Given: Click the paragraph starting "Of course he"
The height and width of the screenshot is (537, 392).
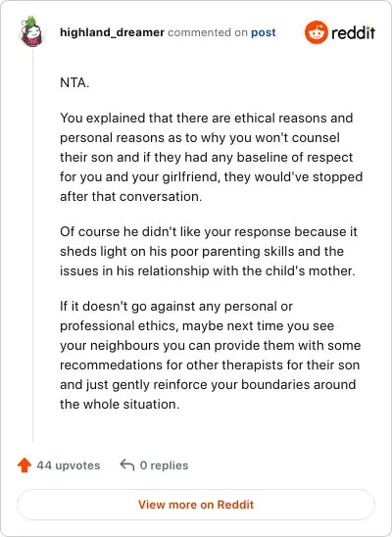Looking at the screenshot, I should click(x=209, y=252).
